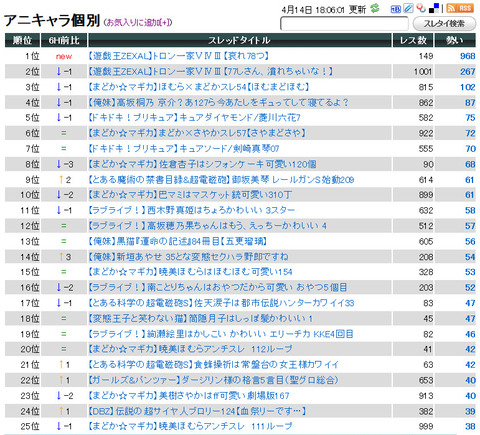
Task: Click the Delicious squares bookmark icon
Action: pyautogui.click(x=434, y=8)
